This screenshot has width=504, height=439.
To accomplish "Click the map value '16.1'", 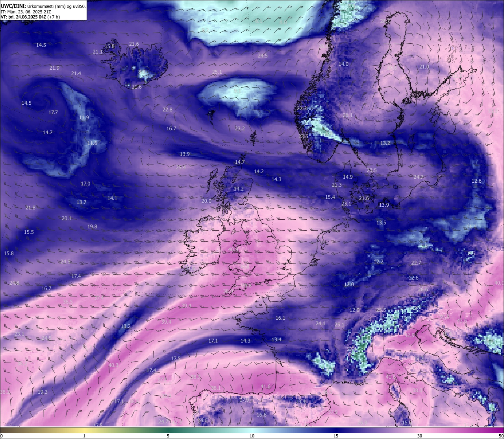I will click(x=280, y=318).
